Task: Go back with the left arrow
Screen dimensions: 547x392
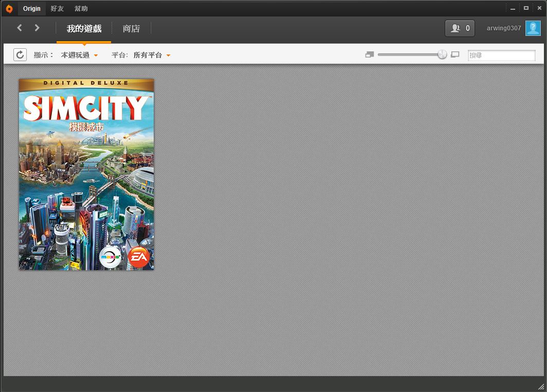Action: [x=20, y=28]
